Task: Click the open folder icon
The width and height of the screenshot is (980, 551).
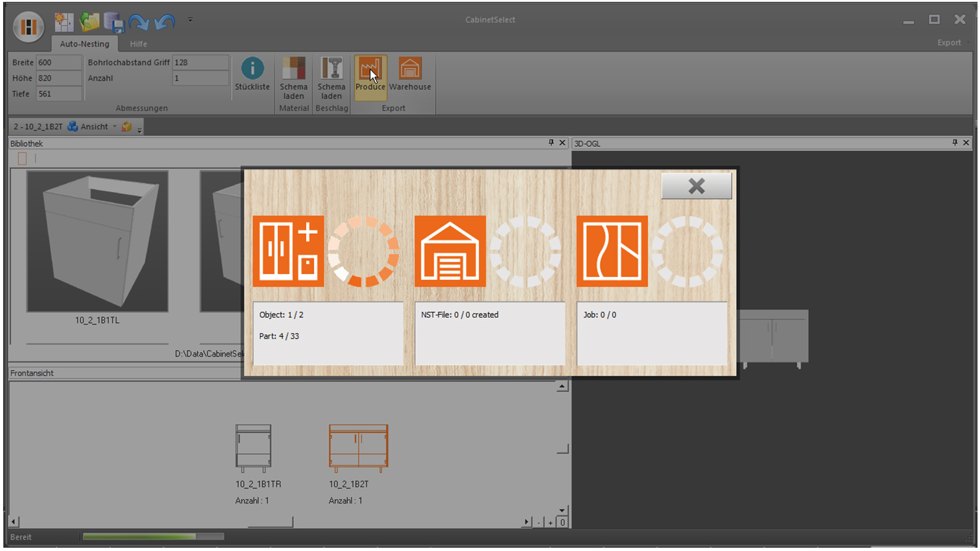Action: [x=89, y=22]
